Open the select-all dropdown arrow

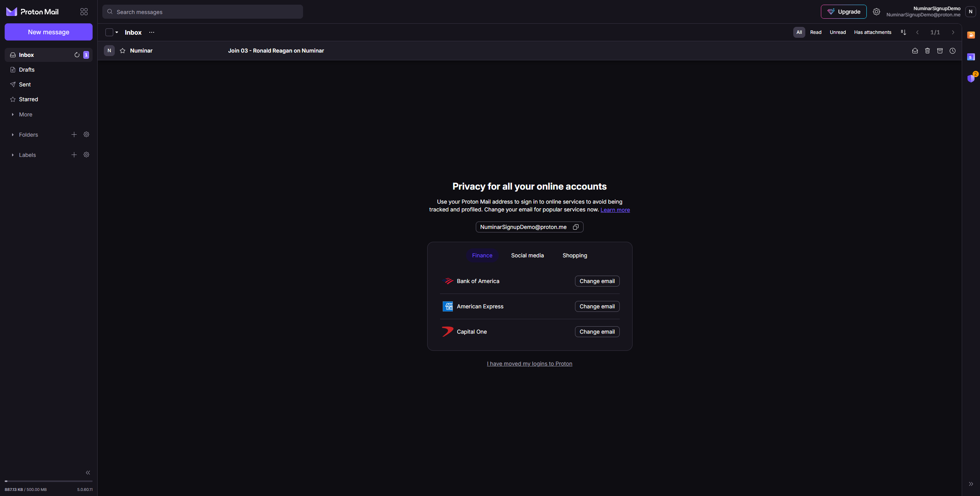pos(117,32)
